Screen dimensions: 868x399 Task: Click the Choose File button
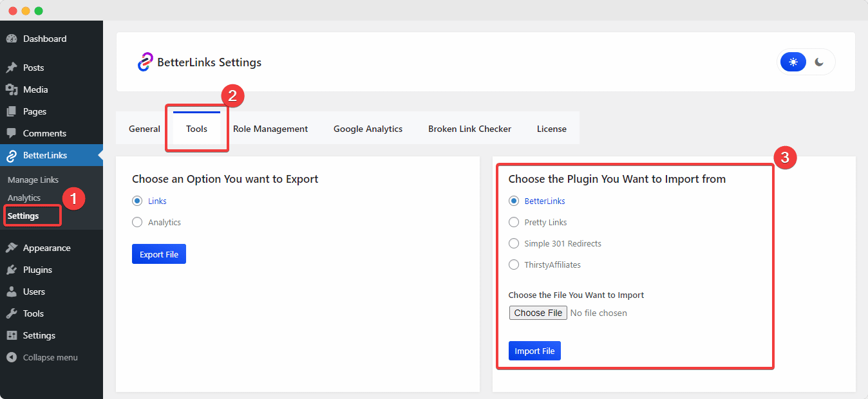(538, 313)
